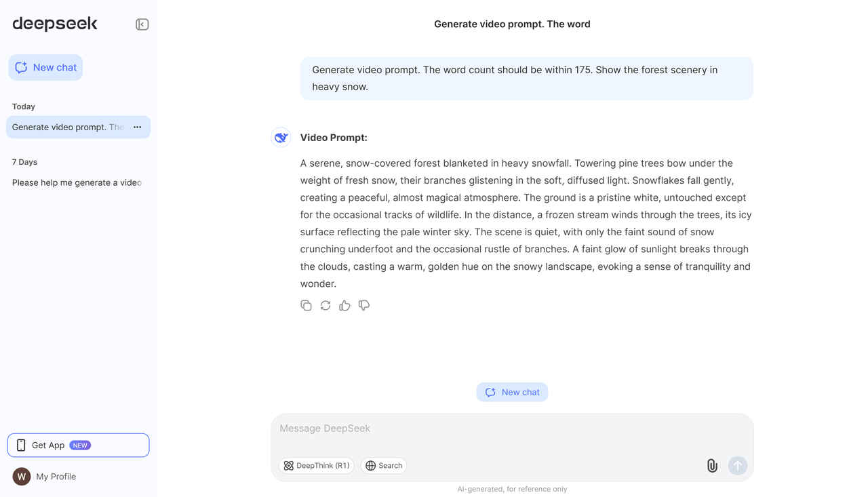
Task: Select the 'Generate video prompt' chat
Action: tap(68, 127)
